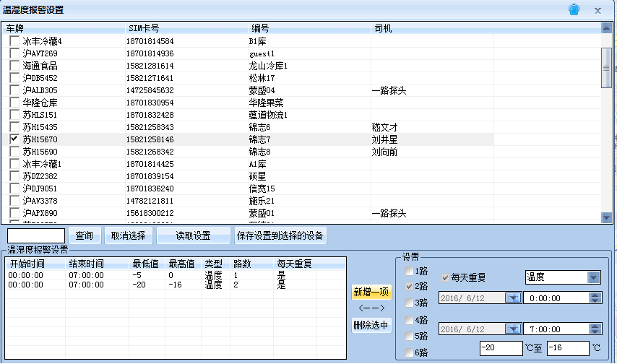Image resolution: width=617 pixels, height=364 pixels.
Task: Click the vehicle search input field
Action: (36, 235)
